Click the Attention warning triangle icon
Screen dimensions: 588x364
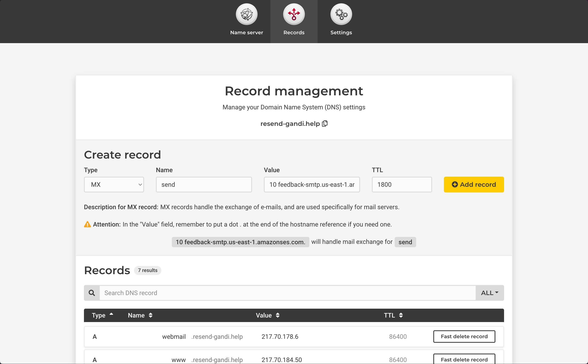pyautogui.click(x=87, y=224)
